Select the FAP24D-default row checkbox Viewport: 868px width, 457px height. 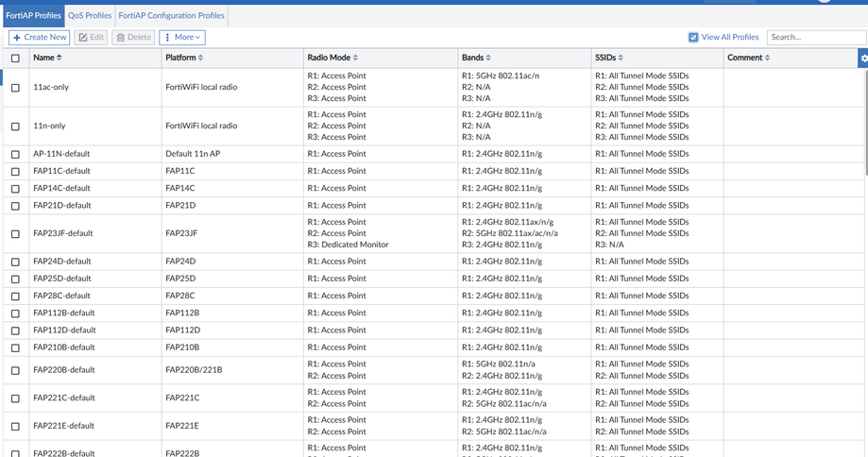point(15,262)
